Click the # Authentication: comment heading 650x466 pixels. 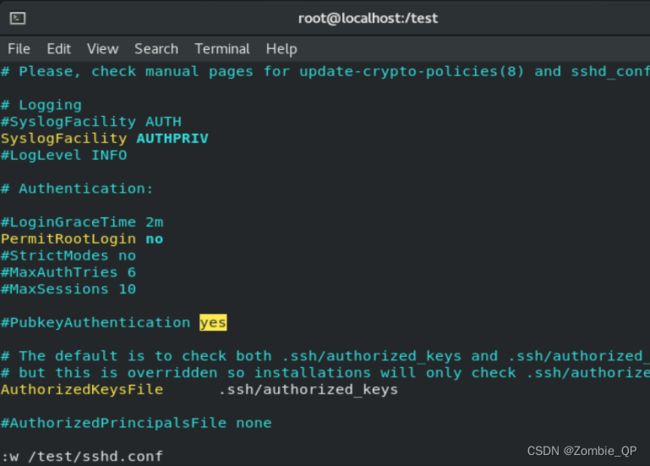[77, 189]
